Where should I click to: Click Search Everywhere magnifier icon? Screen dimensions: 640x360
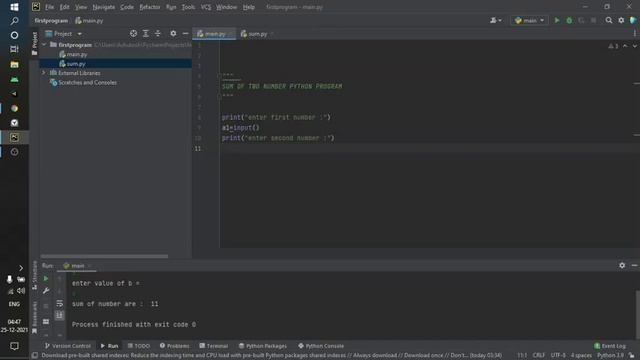pyautogui.click(x=609, y=20)
